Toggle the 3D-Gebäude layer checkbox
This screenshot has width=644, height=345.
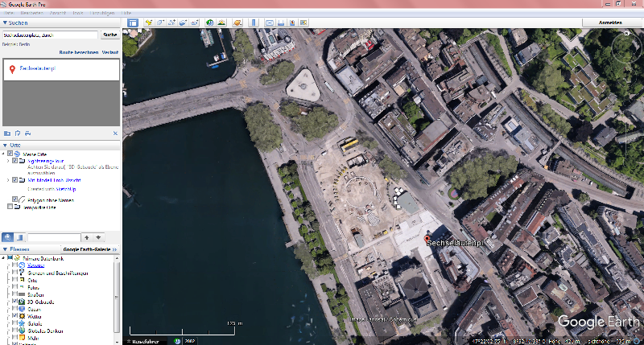click(x=21, y=302)
